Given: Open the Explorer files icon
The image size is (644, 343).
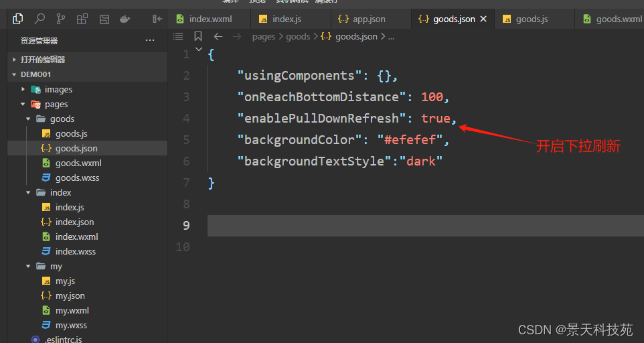Looking at the screenshot, I should [17, 19].
